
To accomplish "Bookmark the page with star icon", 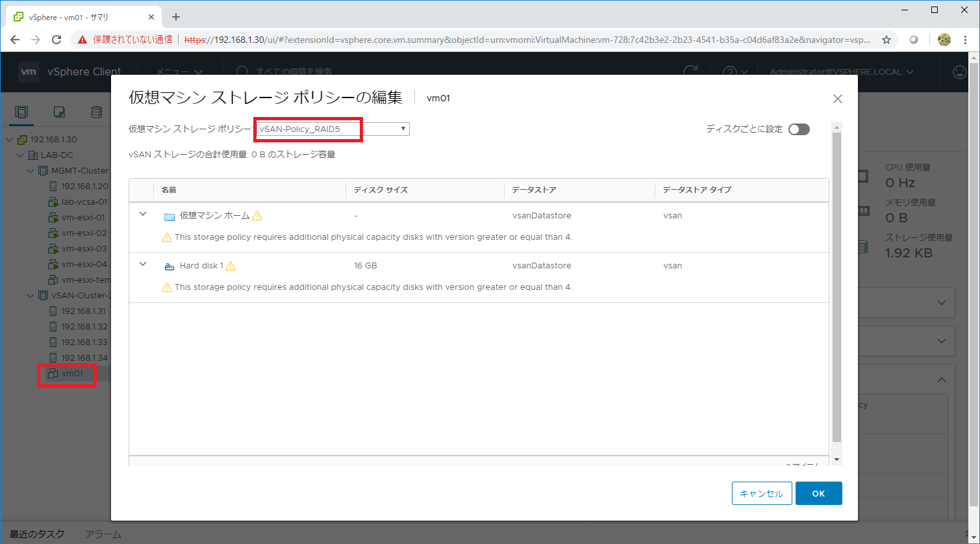I will tap(886, 40).
